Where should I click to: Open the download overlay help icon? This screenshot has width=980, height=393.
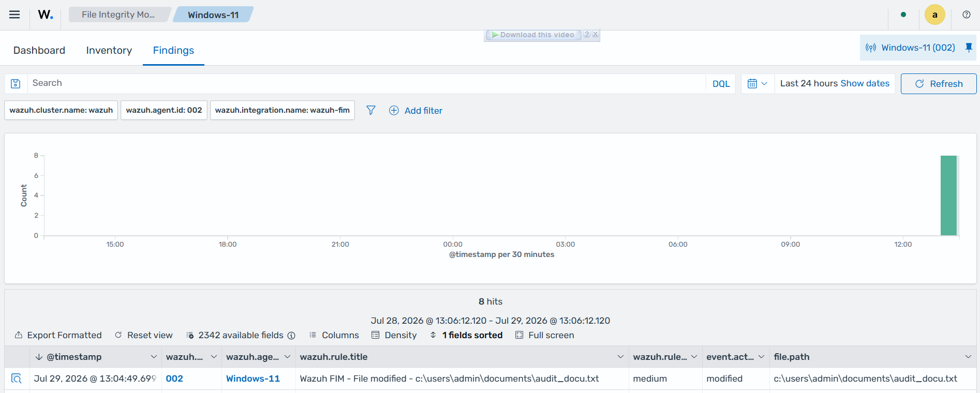tap(587, 35)
